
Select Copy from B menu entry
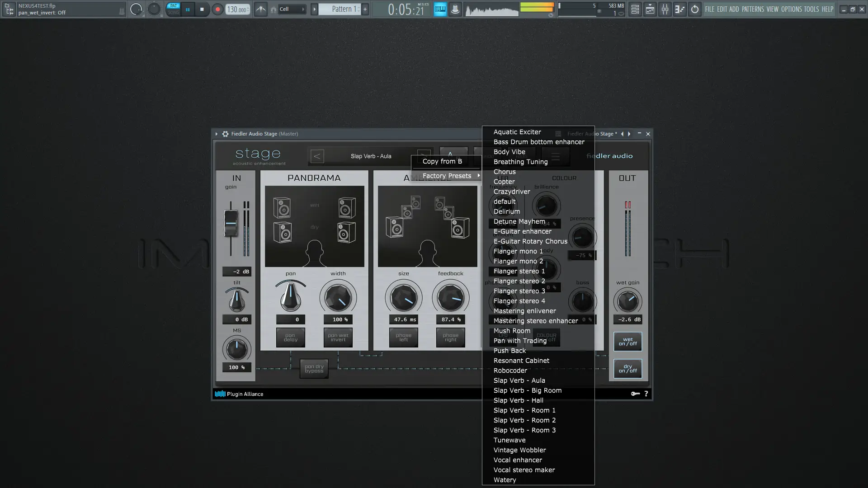(x=442, y=161)
